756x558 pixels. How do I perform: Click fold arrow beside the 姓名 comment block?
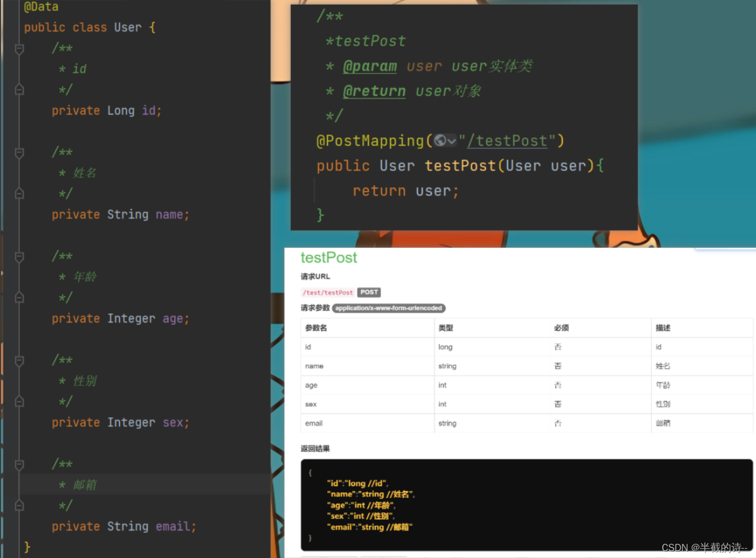(x=19, y=153)
